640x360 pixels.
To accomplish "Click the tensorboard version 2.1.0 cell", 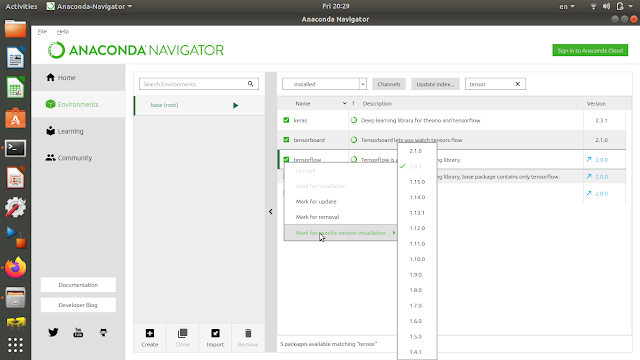I will [601, 140].
